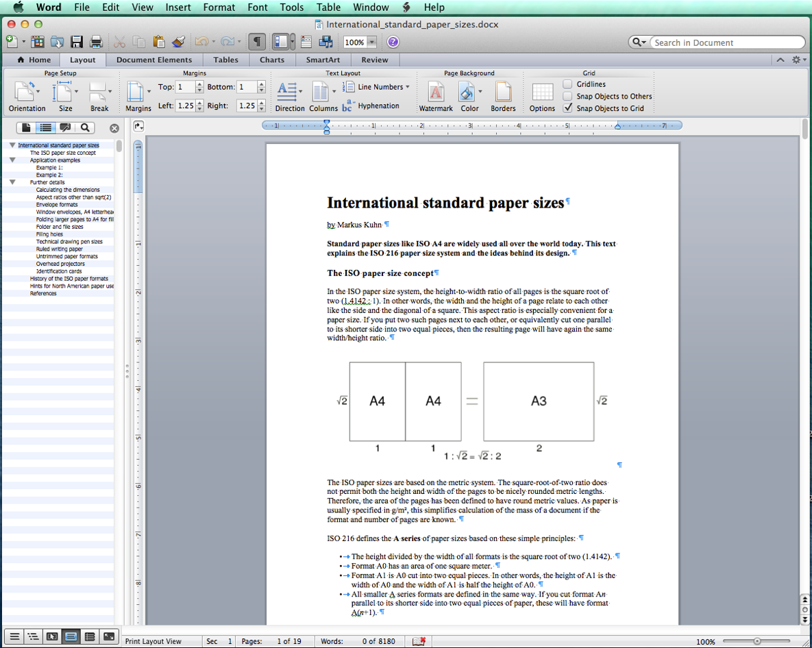Click the zoom slider in status bar

pyautogui.click(x=756, y=641)
